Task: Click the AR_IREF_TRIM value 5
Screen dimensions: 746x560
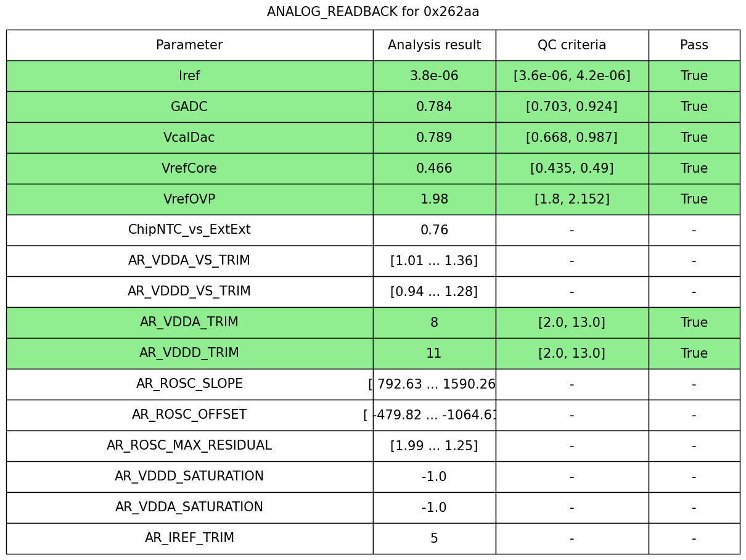Action: (434, 538)
